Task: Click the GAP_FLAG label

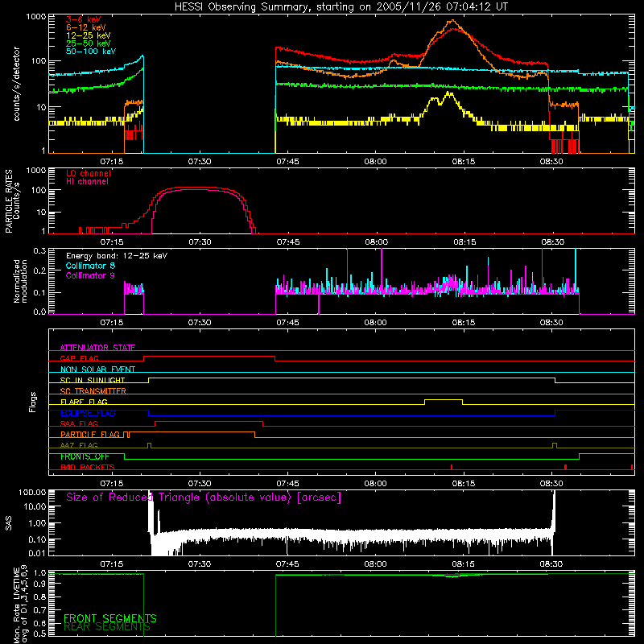Action: tap(79, 358)
